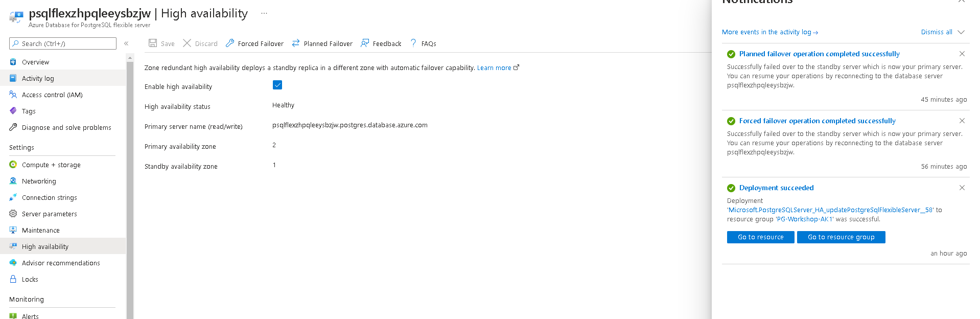Click the Access control (IAM) icon
980x319 pixels.
tap(13, 95)
